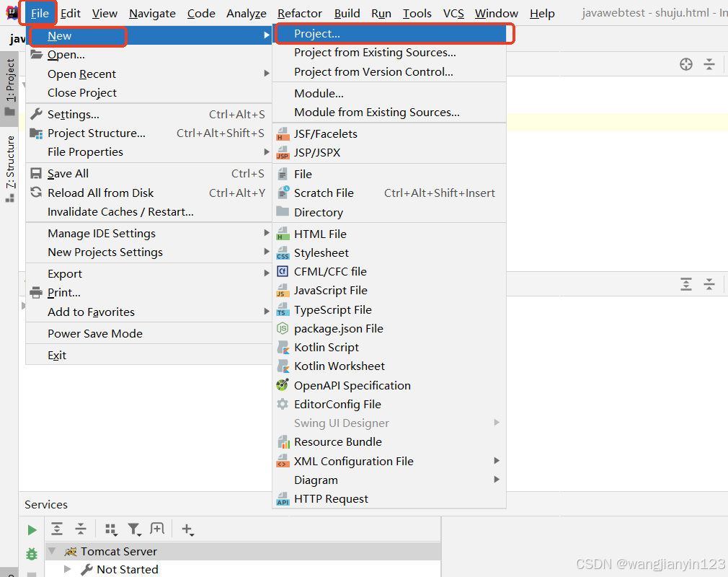The width and height of the screenshot is (728, 577).
Task: Click the Stylesheet CSS icon
Action: coord(283,252)
